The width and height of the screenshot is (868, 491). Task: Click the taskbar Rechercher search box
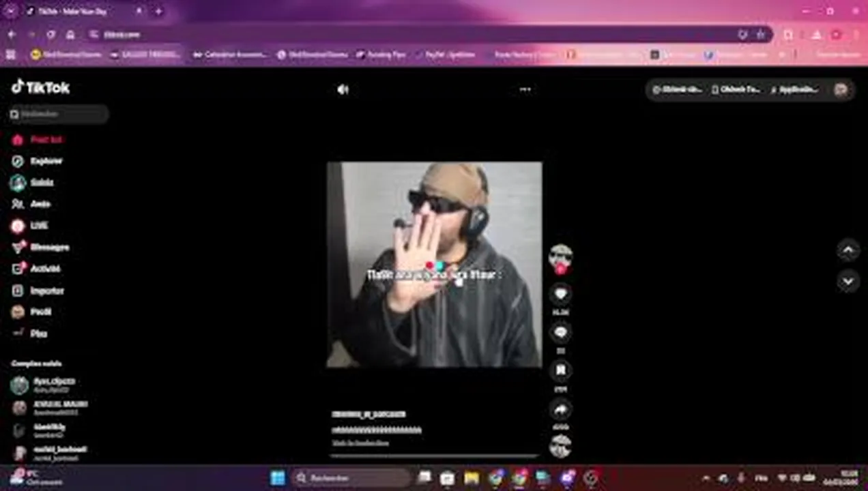click(351, 478)
